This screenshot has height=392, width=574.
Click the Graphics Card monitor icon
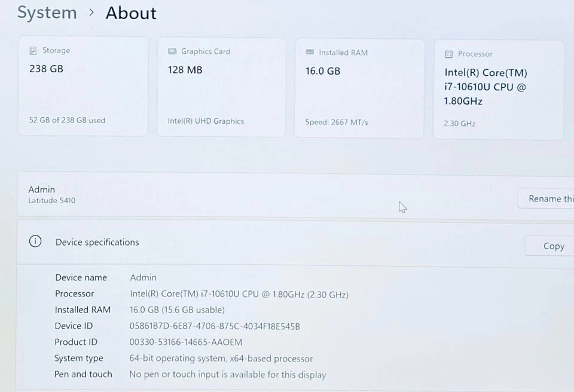click(x=172, y=51)
